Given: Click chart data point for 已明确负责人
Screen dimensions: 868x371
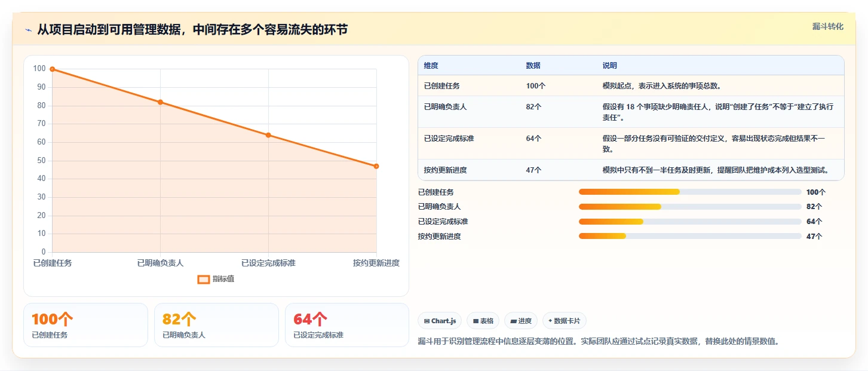Looking at the screenshot, I should tap(160, 102).
